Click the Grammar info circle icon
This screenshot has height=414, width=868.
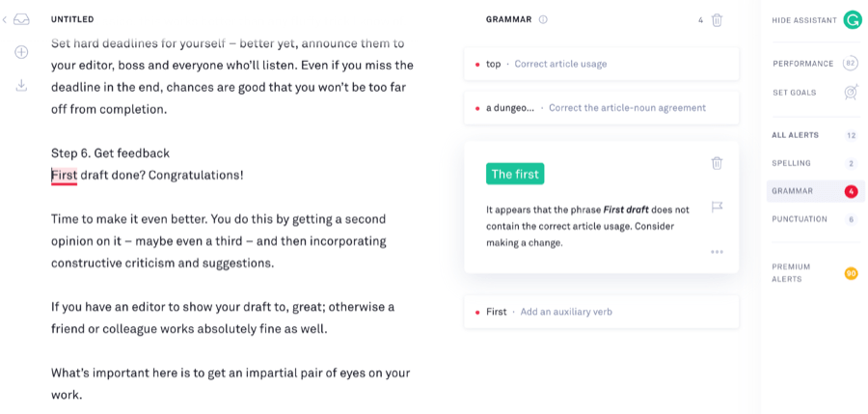[543, 19]
